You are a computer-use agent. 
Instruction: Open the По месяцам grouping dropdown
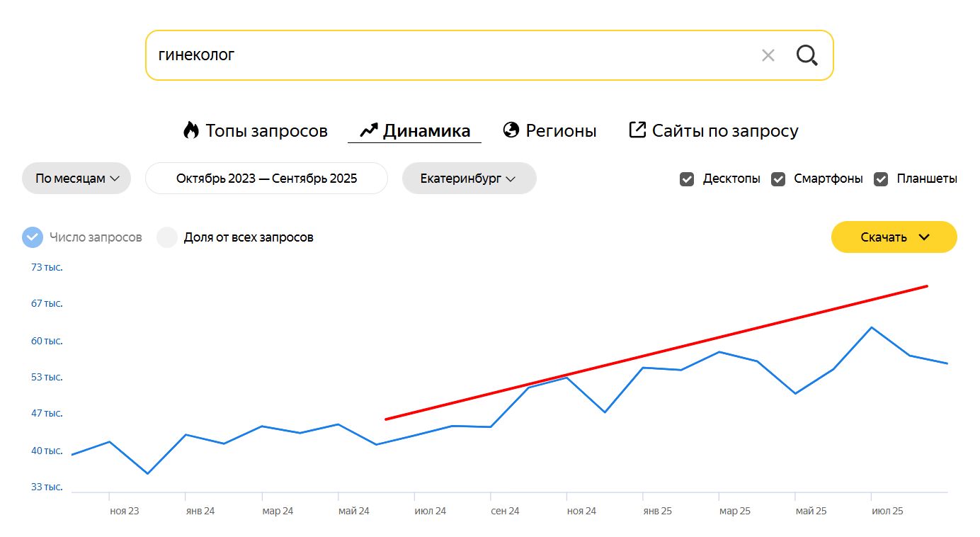[76, 179]
